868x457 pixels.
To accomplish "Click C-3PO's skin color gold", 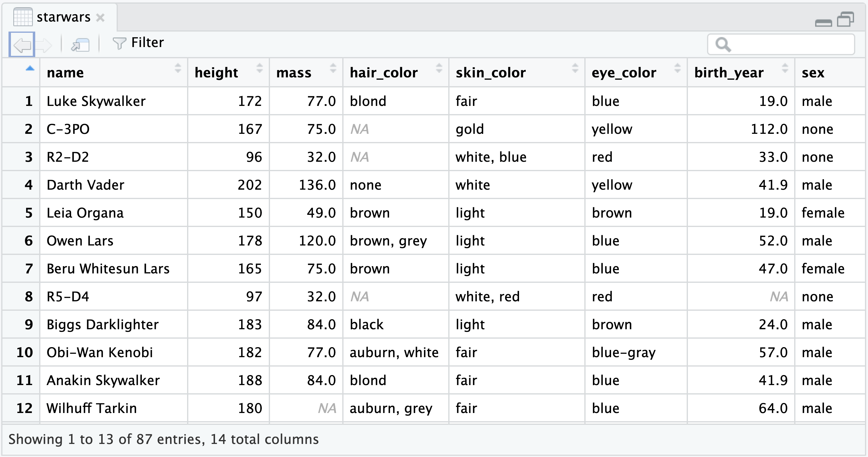I will (x=470, y=129).
